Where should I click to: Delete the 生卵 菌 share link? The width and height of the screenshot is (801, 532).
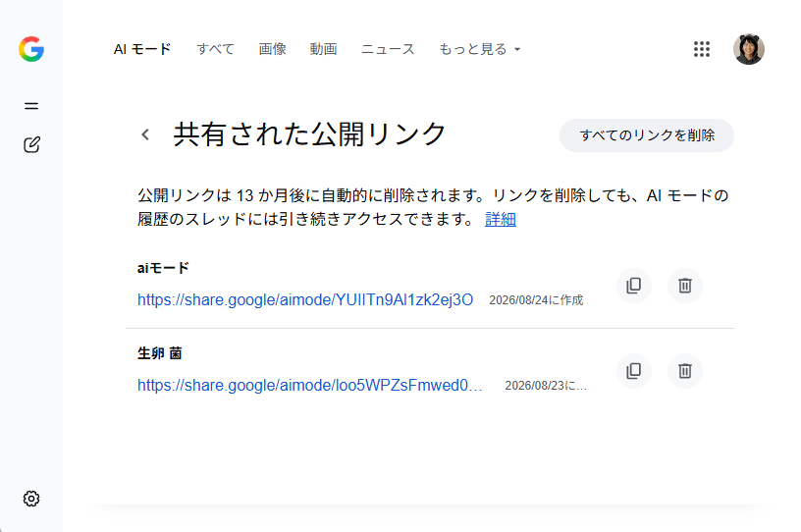[684, 370]
